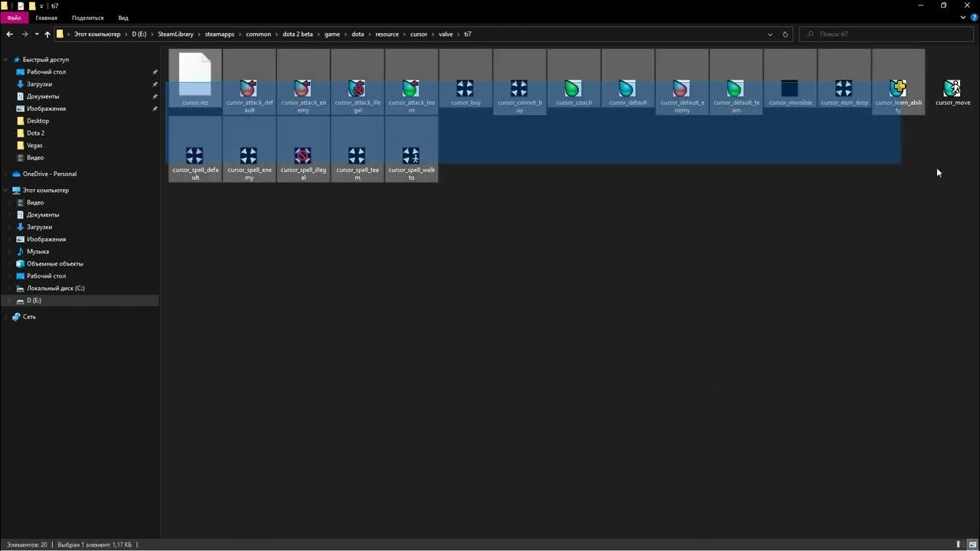Navigate to resource breadcrumb segment
The image size is (980, 551).
pyautogui.click(x=387, y=34)
